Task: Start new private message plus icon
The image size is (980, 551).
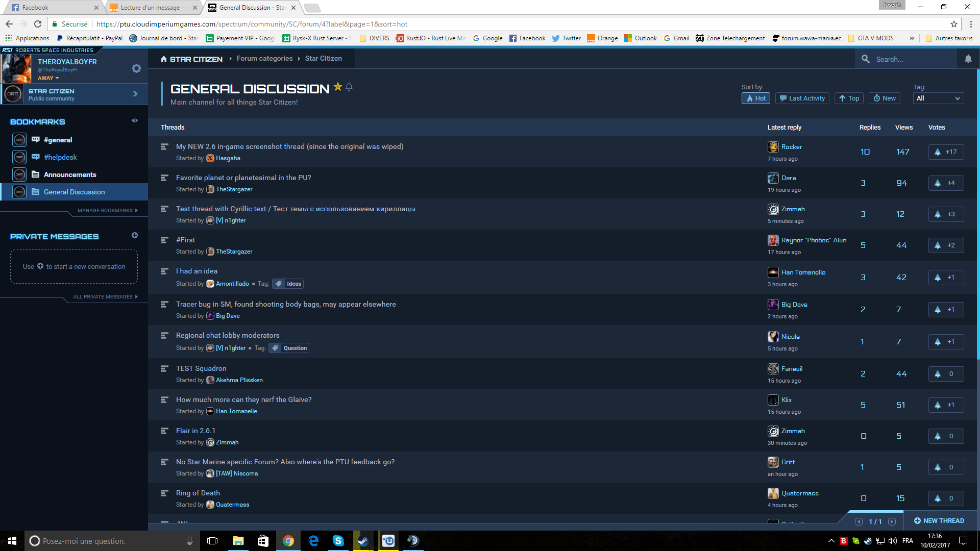Action: click(135, 235)
